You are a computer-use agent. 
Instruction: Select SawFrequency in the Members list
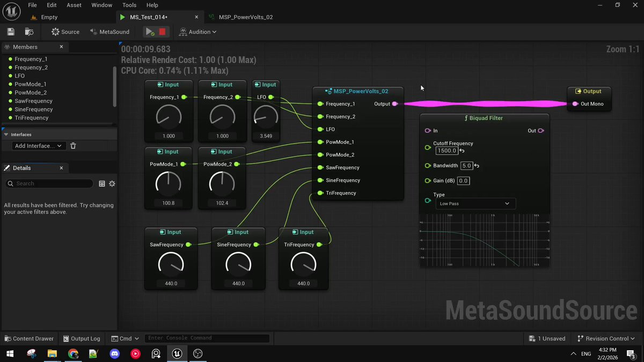point(33,101)
